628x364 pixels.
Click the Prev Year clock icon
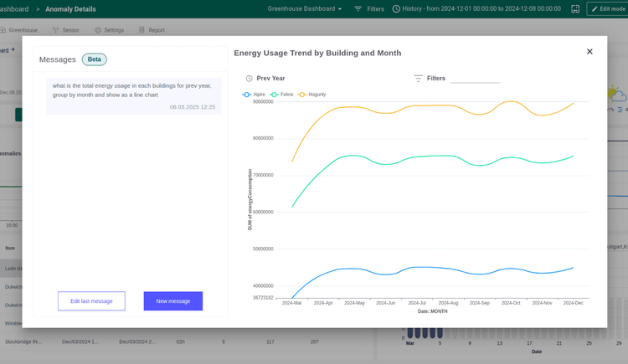[x=249, y=79]
